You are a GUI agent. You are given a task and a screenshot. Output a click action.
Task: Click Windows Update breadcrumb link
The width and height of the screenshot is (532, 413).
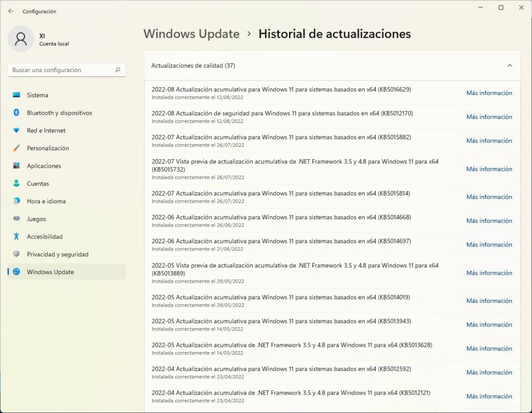click(x=191, y=34)
